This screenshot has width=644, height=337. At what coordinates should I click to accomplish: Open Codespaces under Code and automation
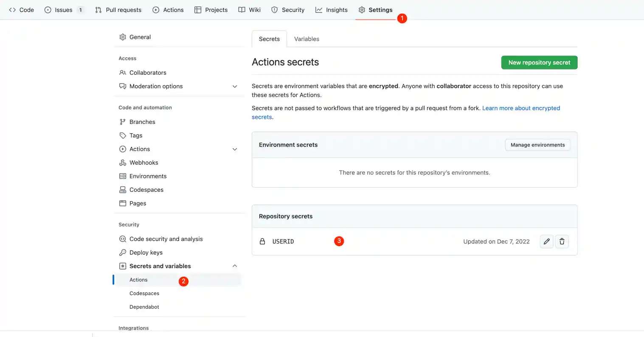146,190
